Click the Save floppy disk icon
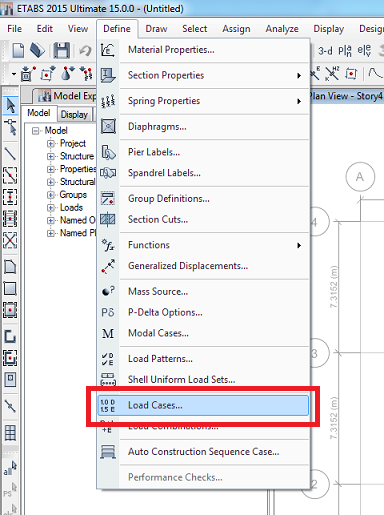The image size is (384, 515). [61, 51]
